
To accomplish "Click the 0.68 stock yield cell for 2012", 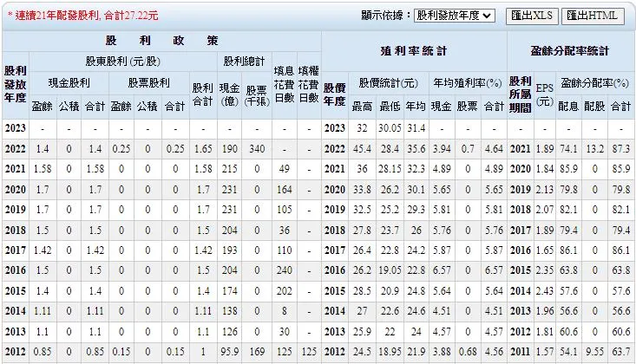I will click(x=468, y=352).
